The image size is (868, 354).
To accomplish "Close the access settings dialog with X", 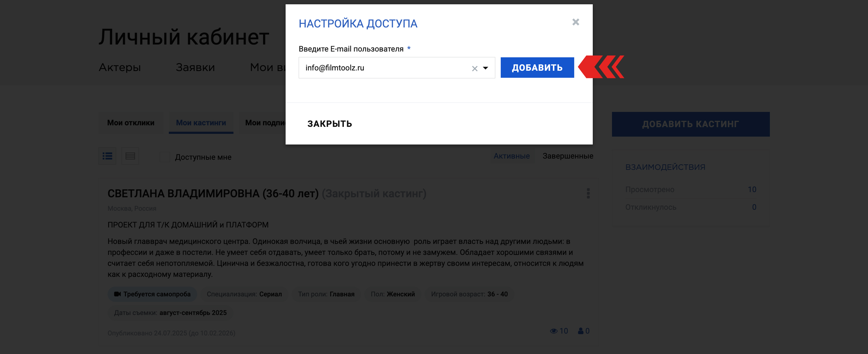I will click(x=575, y=22).
